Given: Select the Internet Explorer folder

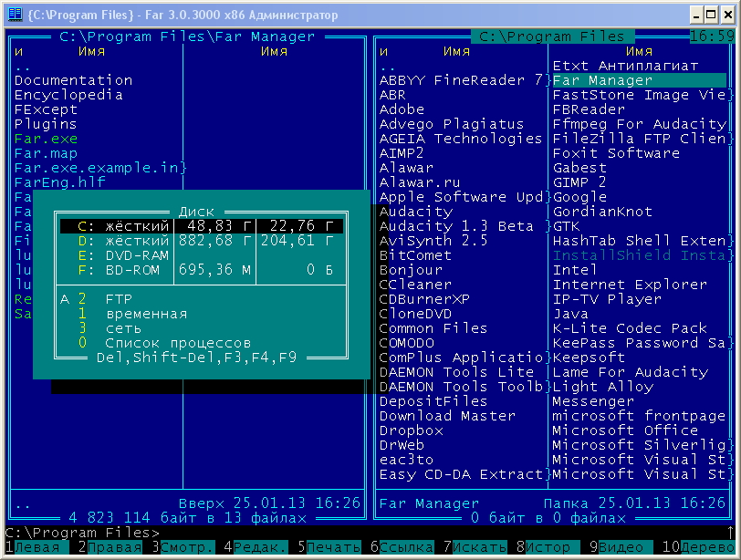Looking at the screenshot, I should [630, 285].
